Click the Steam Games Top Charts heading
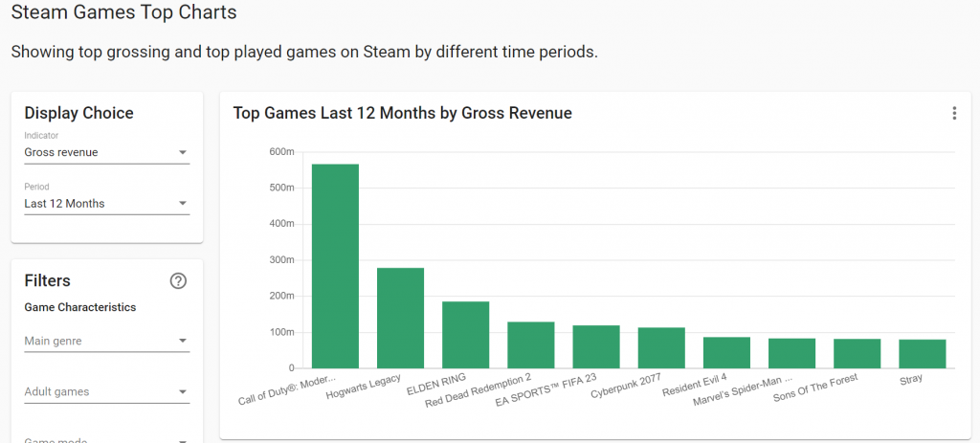Image resolution: width=980 pixels, height=443 pixels. (x=123, y=11)
